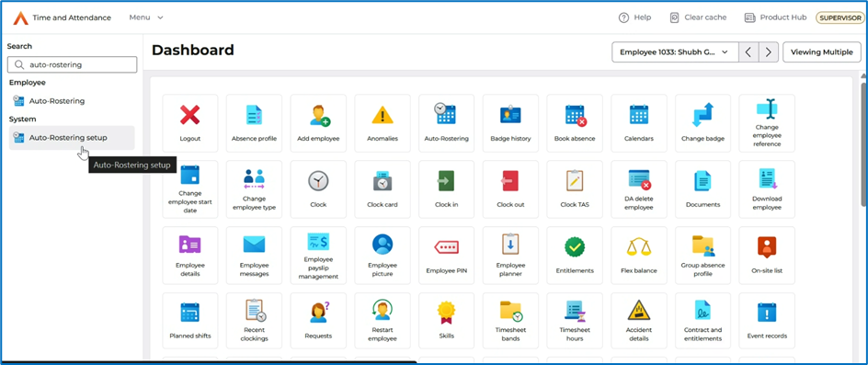Open the Product Hub
The image size is (868, 365).
click(x=775, y=17)
